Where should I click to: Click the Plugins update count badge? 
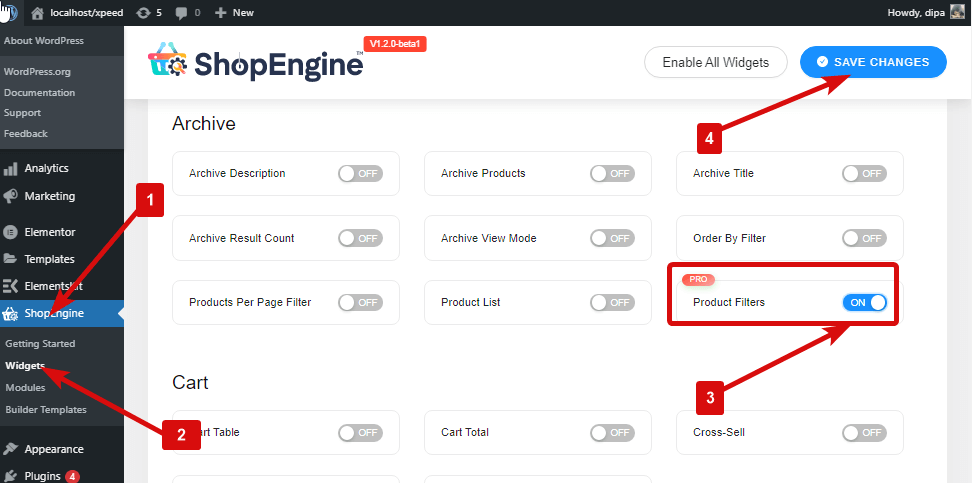point(73,477)
